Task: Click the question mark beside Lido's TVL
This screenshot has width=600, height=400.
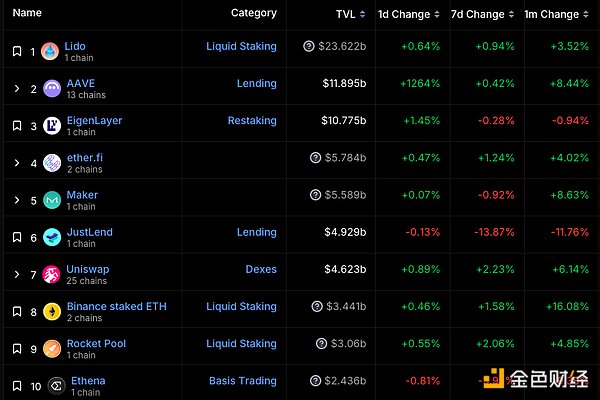Action: (309, 47)
